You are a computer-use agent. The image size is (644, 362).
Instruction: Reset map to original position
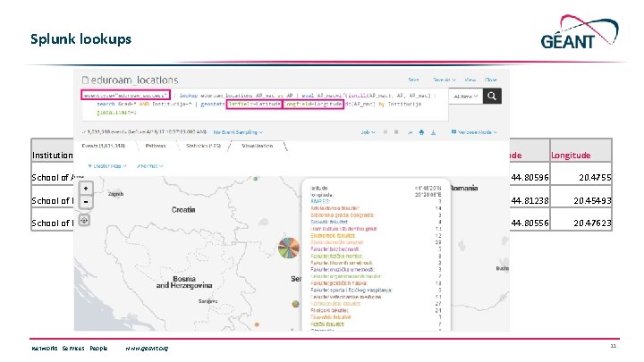(84, 221)
